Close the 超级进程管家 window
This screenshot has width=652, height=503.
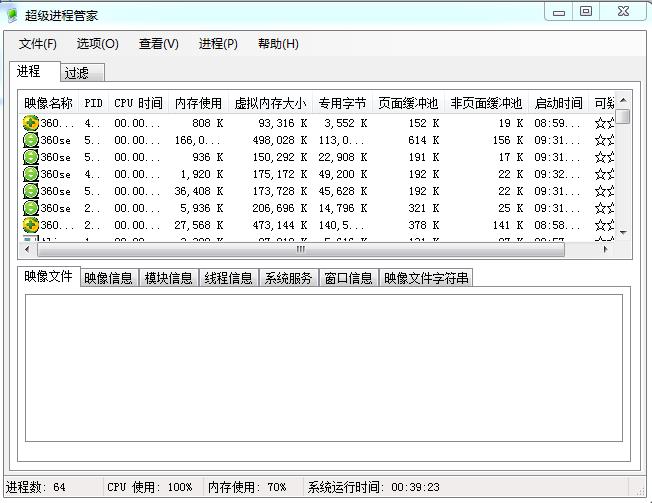[x=623, y=11]
